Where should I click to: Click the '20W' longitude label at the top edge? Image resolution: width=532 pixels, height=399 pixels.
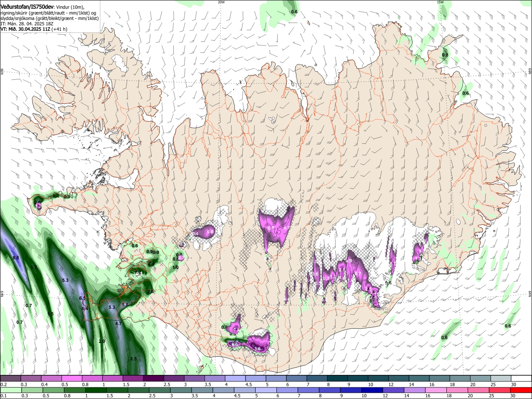(x=221, y=2)
